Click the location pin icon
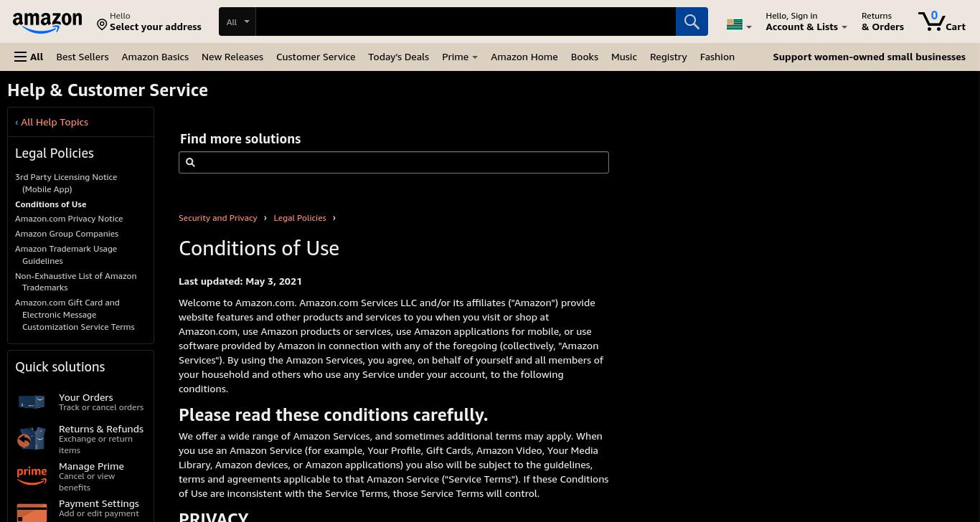 point(102,25)
